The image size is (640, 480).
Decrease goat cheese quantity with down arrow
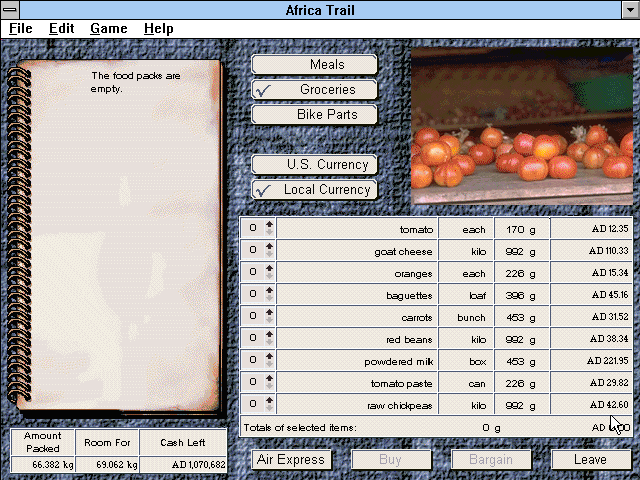coord(269,254)
